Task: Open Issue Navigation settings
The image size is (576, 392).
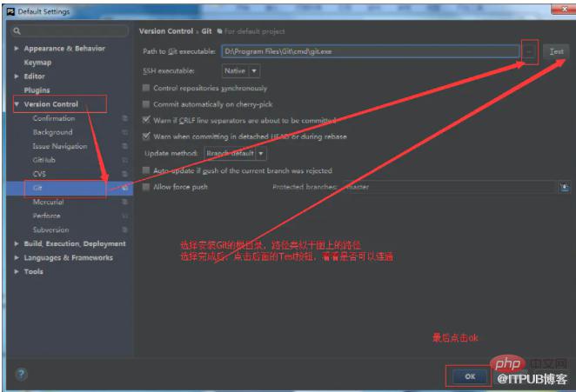Action: point(60,146)
